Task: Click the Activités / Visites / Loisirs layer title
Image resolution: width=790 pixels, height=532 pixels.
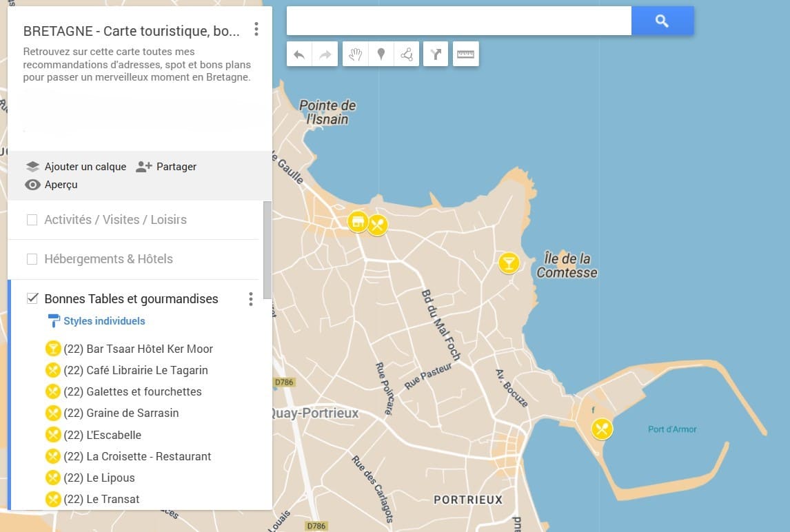Action: click(x=115, y=220)
